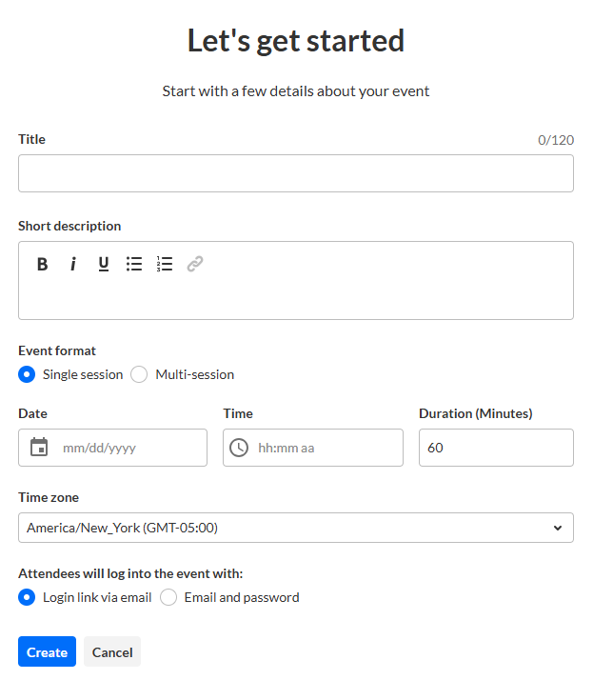Open the calendar icon in Date field
The image size is (593, 700).
point(39,448)
